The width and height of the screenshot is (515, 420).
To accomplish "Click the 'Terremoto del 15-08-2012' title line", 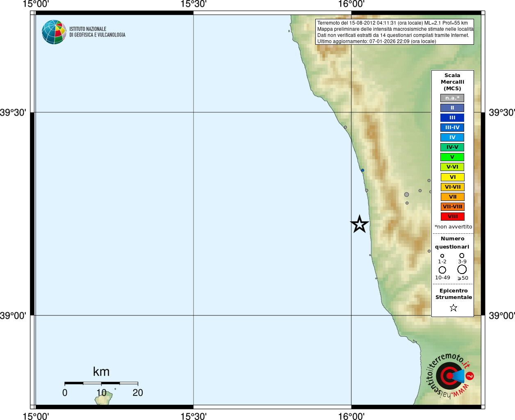I will coord(392,23).
